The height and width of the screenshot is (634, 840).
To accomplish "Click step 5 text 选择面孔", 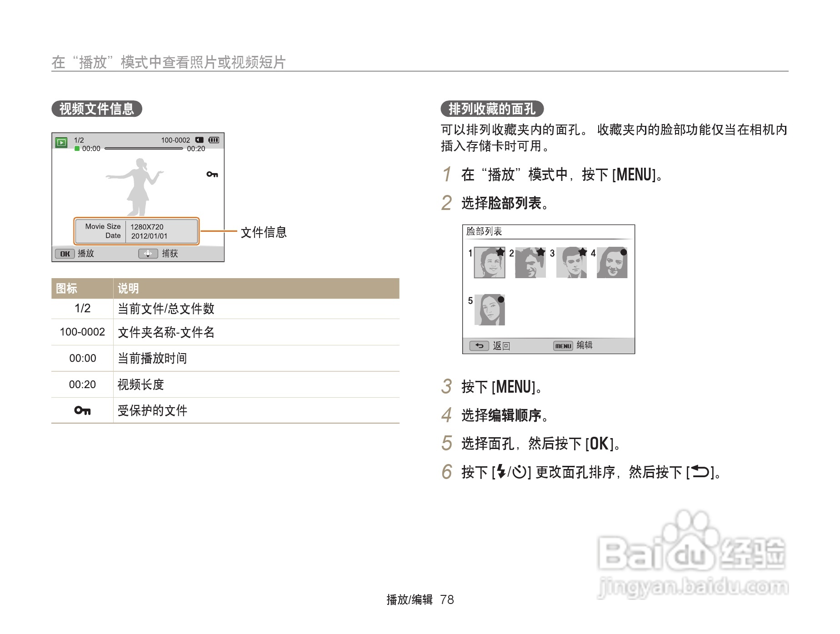I will [x=488, y=444].
